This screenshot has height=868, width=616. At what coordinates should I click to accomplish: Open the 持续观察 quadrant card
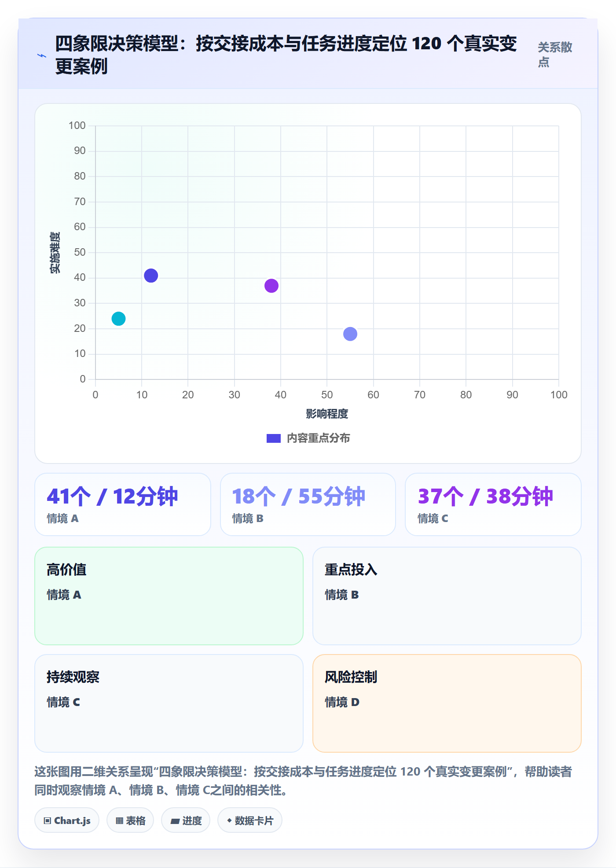(169, 703)
